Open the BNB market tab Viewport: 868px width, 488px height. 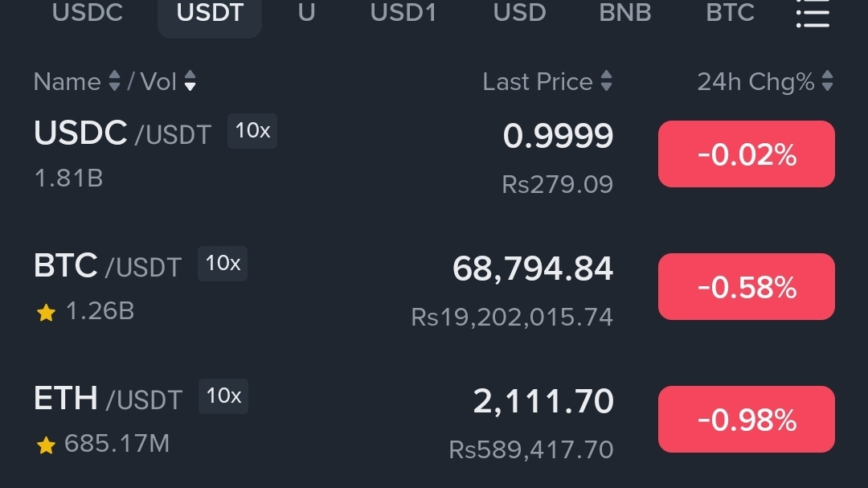click(625, 14)
